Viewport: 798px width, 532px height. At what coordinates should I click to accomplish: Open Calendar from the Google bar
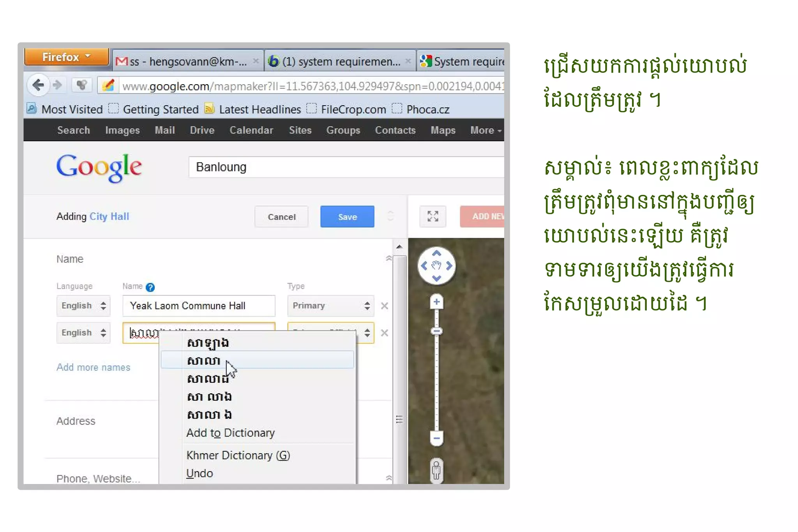coord(251,130)
